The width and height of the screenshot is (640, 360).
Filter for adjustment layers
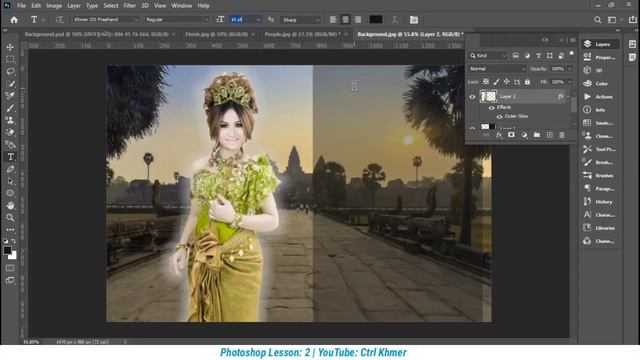[x=527, y=56]
